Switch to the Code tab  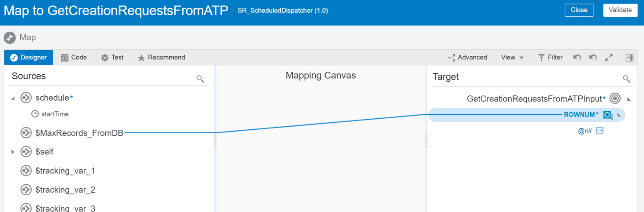74,58
